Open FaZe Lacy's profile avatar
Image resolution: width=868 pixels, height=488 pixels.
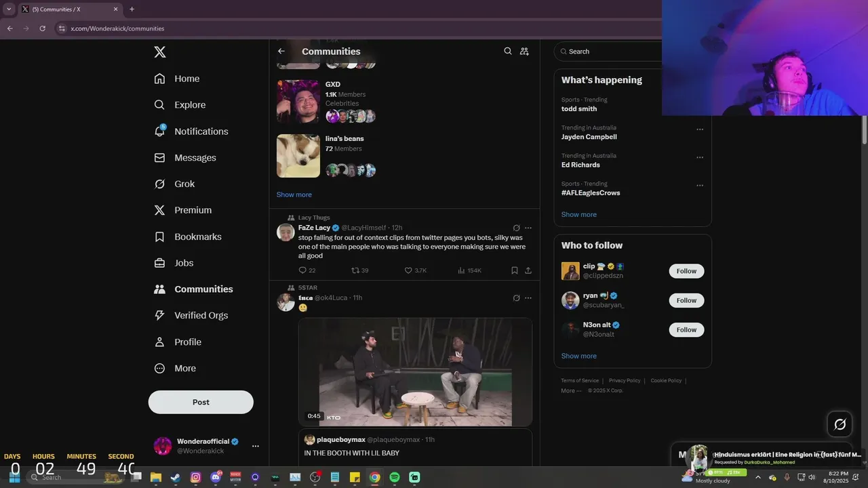point(285,232)
